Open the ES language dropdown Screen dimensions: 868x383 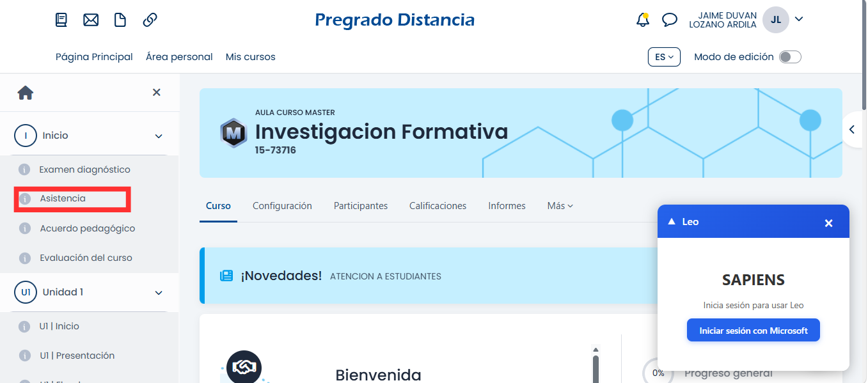[664, 57]
